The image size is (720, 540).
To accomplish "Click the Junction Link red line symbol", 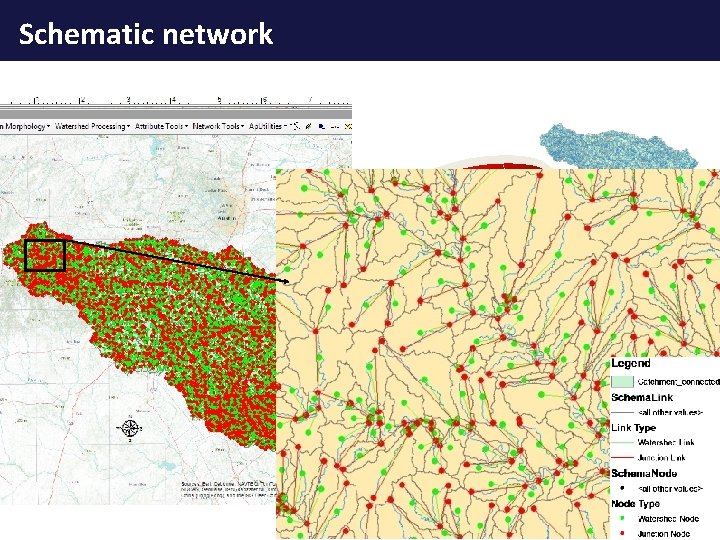I will (622, 458).
